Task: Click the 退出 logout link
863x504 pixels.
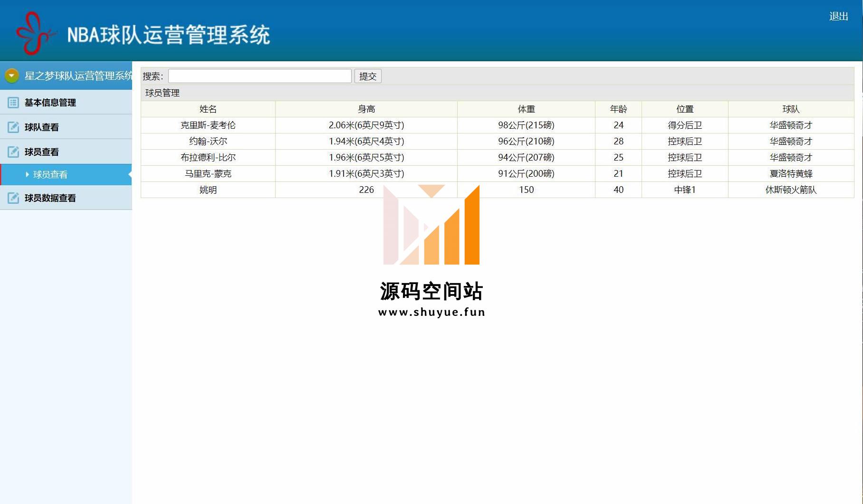Action: (838, 16)
